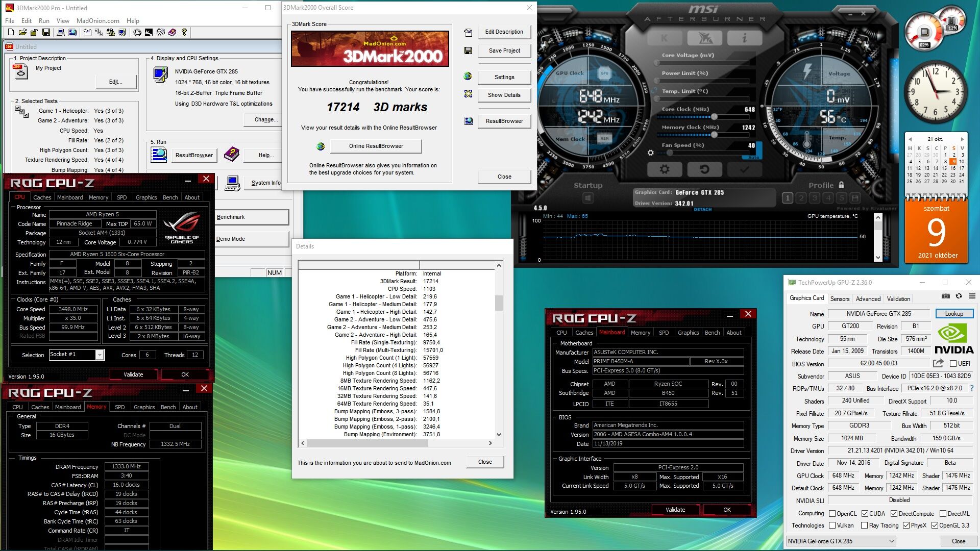
Task: Click GPU-Z BIOS share export icon
Action: (x=938, y=363)
